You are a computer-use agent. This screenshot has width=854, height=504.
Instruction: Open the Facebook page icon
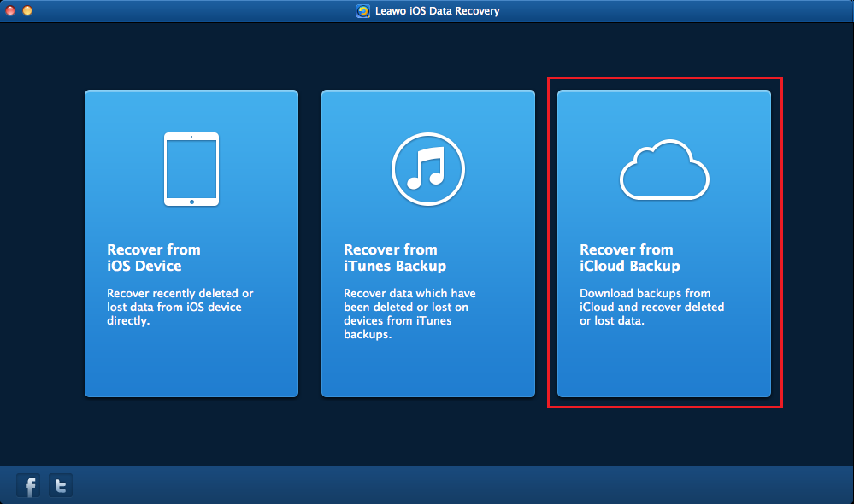30,486
